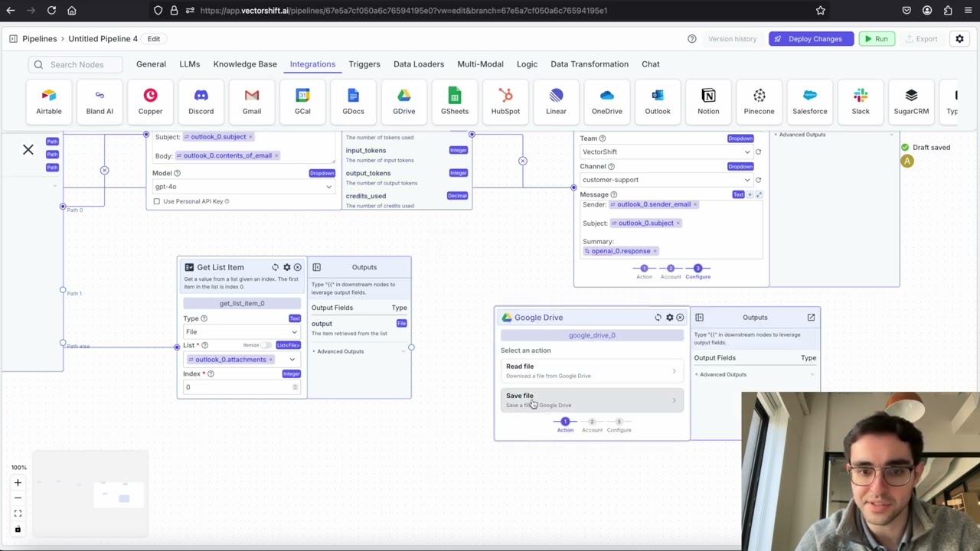
Task: Add a Linear node
Action: click(x=556, y=103)
